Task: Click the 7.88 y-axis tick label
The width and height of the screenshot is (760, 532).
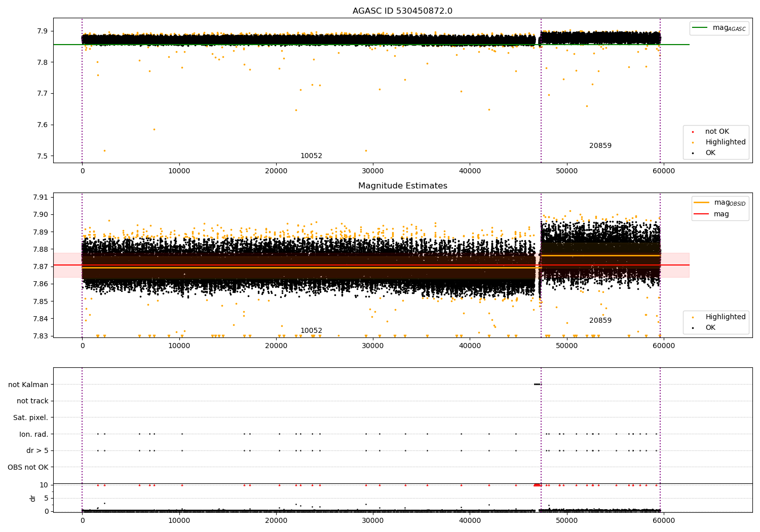Action: click(x=41, y=249)
